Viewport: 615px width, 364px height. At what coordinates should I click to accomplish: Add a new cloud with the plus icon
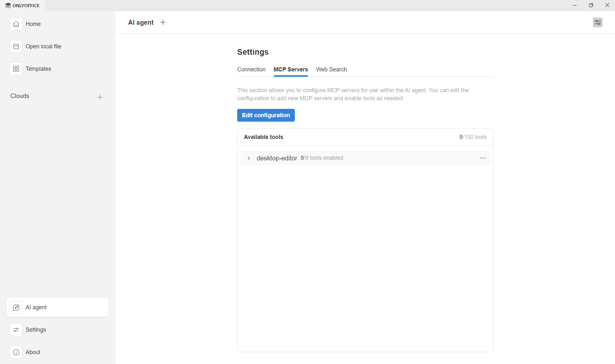point(100,97)
